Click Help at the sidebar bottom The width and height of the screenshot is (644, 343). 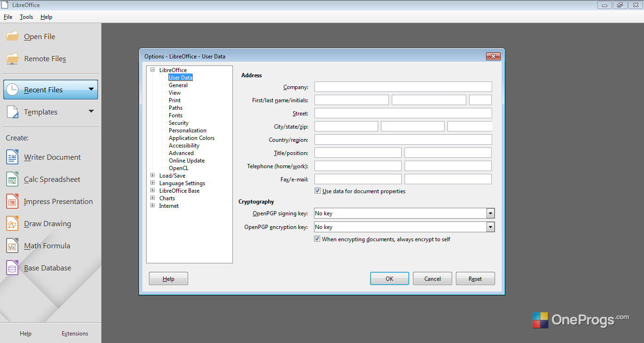coord(25,333)
